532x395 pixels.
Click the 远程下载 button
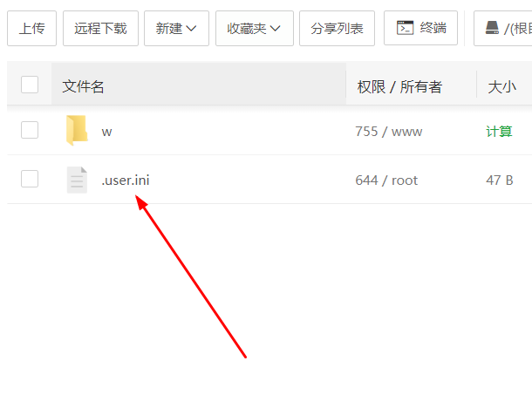(x=101, y=28)
